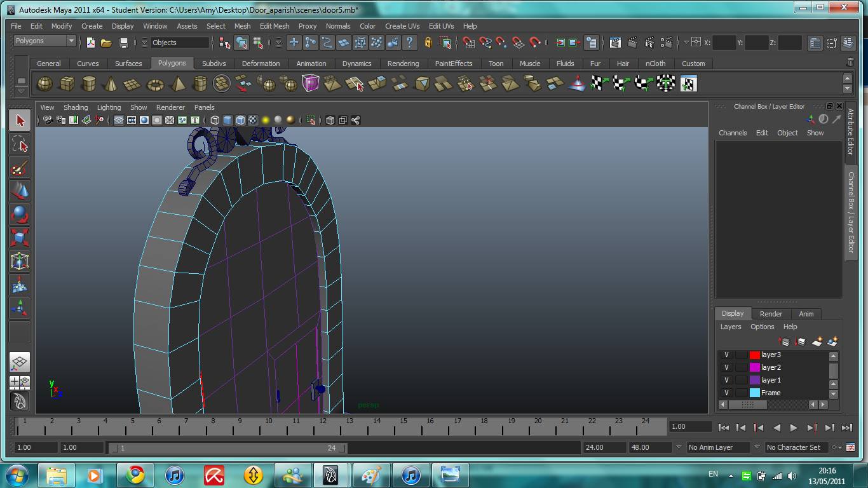868x488 pixels.
Task: Toggle visibility of layer3
Action: (726, 355)
